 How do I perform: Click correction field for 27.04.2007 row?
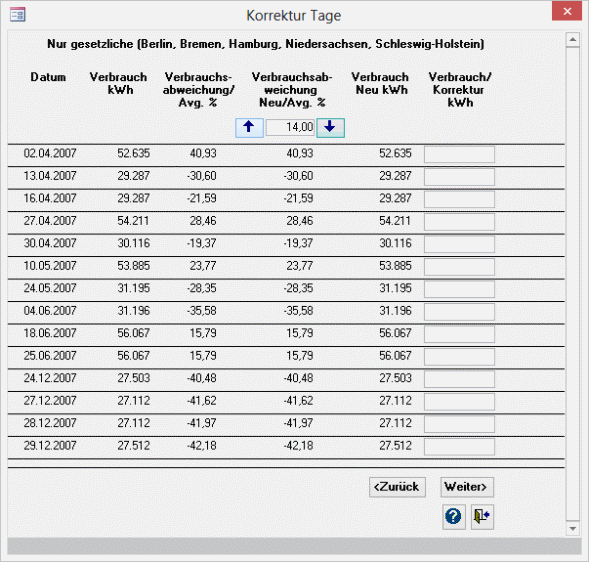(459, 222)
